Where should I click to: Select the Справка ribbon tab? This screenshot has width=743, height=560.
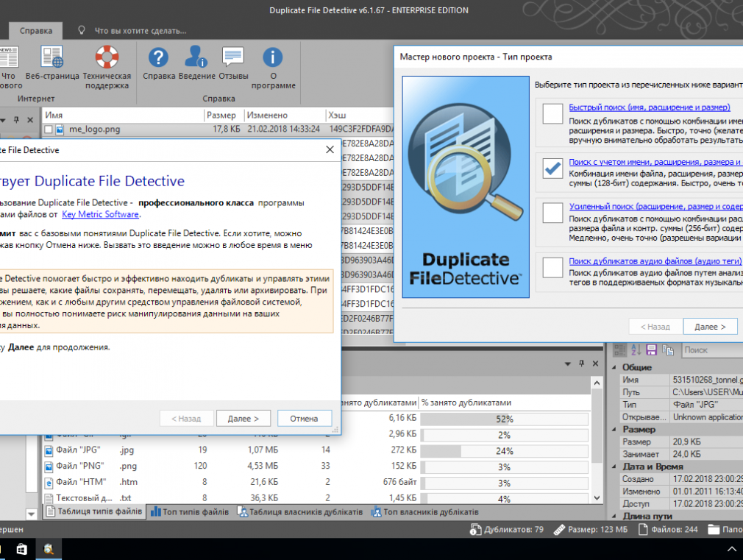pos(36,31)
